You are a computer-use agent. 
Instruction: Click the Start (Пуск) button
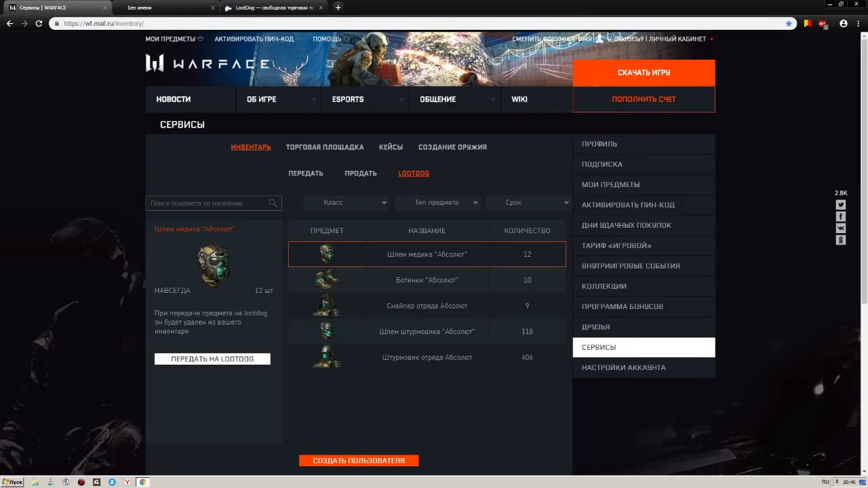(12, 482)
